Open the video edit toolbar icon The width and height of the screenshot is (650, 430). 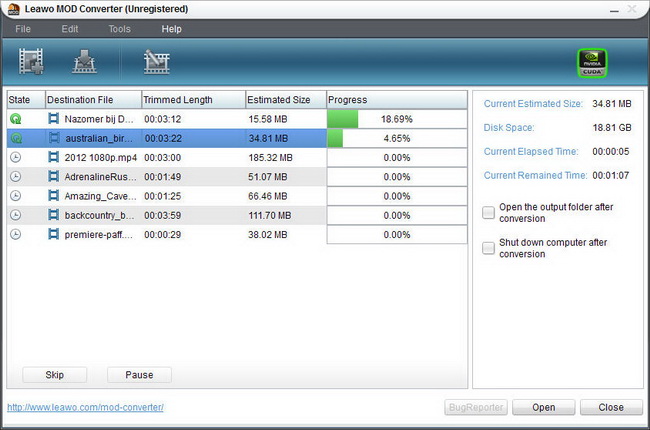click(x=157, y=62)
